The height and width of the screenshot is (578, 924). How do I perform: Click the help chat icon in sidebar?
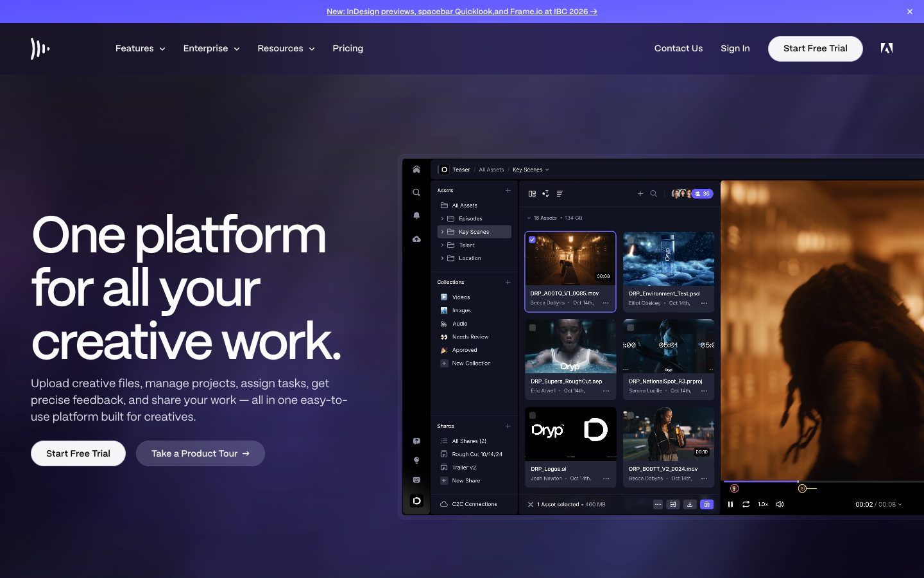point(416,441)
